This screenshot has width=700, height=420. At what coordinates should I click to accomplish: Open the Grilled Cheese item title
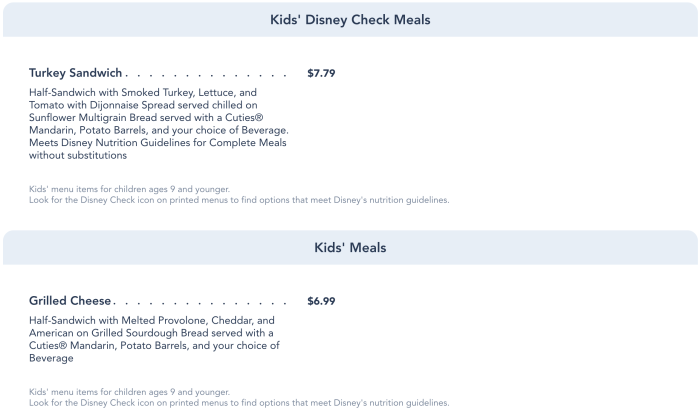71,301
